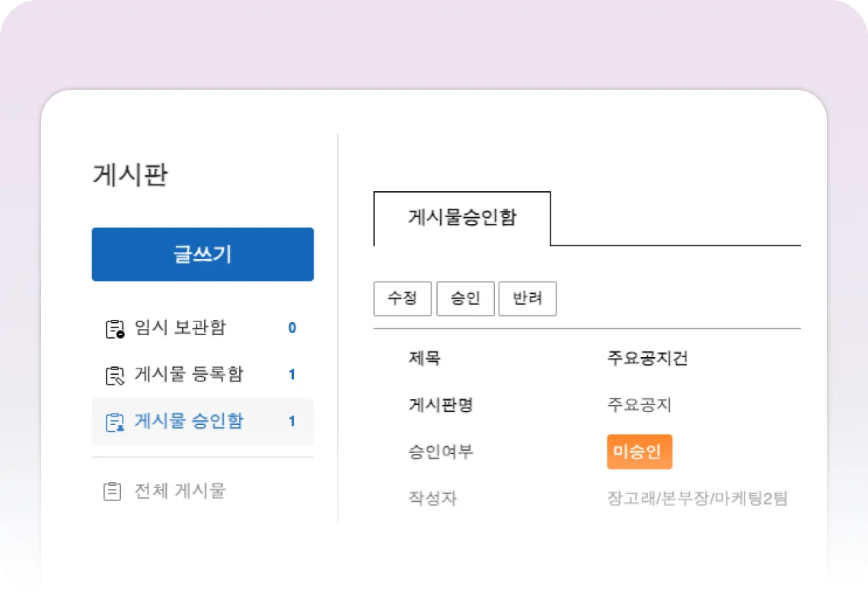Click the 전체 게시물 list icon

(x=113, y=491)
